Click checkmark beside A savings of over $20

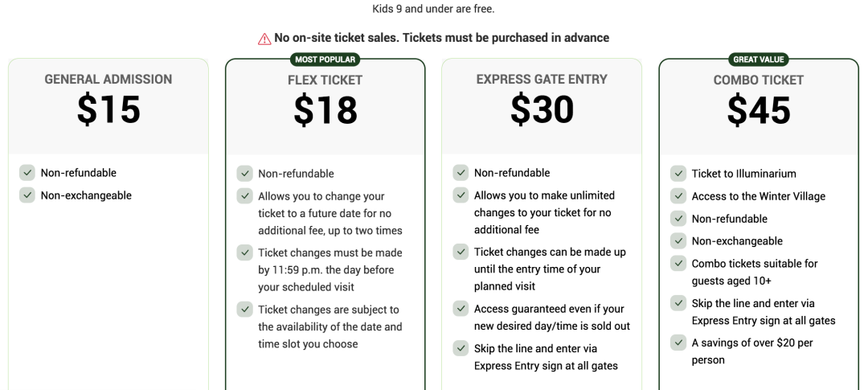point(678,343)
